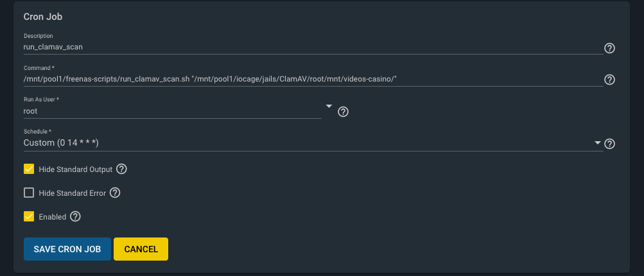
Task: View help tooltip for Enabled option
Action: click(x=75, y=216)
